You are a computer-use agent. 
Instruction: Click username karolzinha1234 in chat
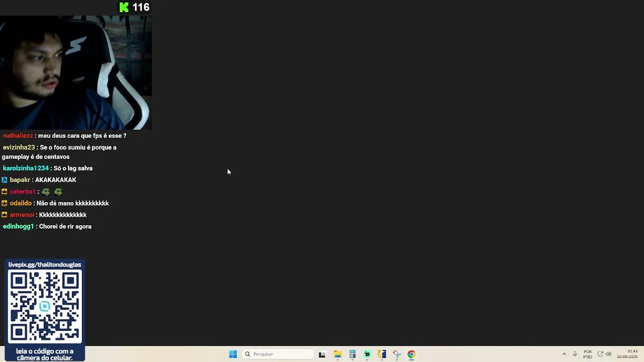point(26,168)
